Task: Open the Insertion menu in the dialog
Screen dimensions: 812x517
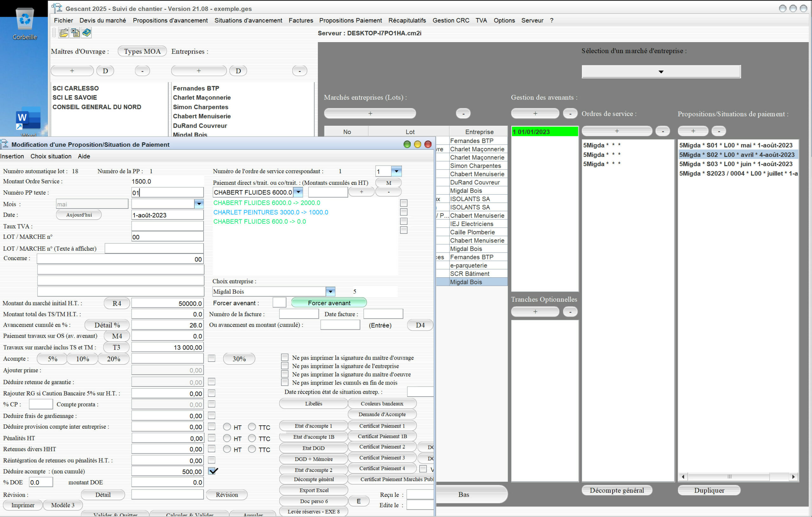Action: pos(12,156)
